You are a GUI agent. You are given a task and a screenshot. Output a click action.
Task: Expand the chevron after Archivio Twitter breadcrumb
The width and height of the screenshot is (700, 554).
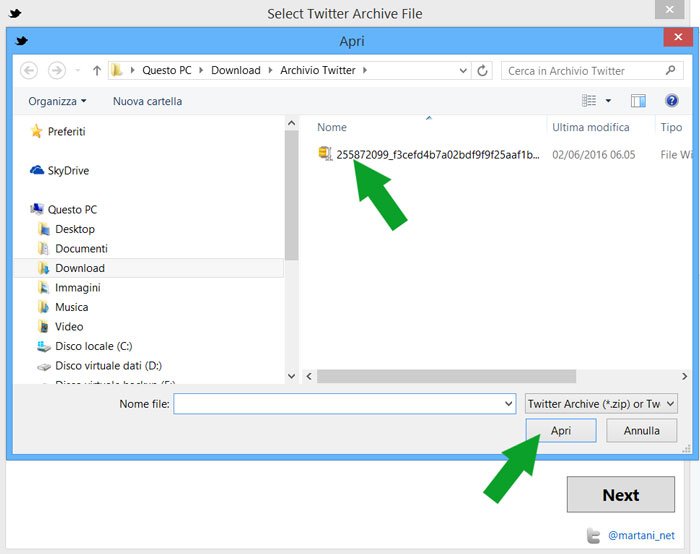pyautogui.click(x=365, y=71)
